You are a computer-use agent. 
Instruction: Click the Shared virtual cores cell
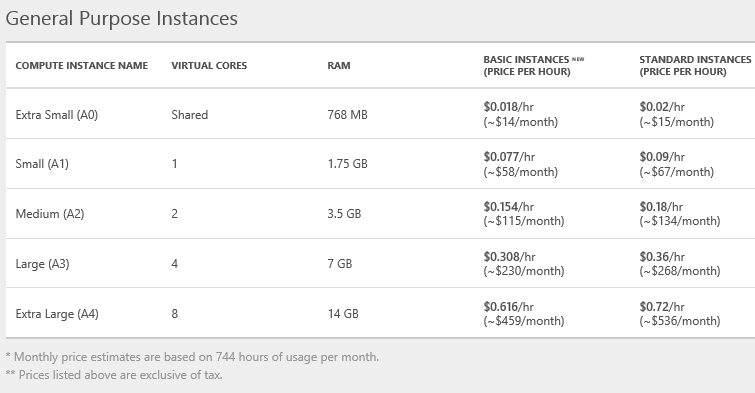[x=190, y=115]
